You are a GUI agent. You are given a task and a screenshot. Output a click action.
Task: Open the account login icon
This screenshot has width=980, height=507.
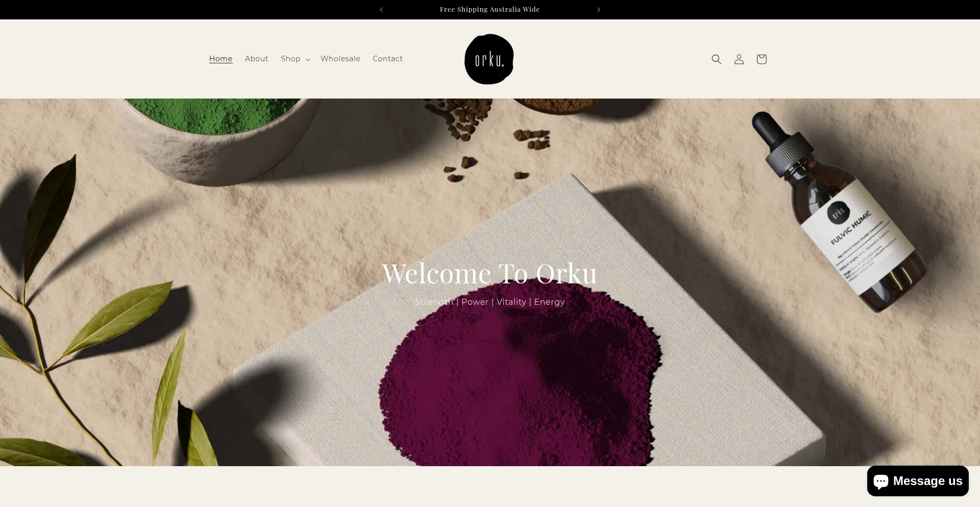[x=739, y=59]
